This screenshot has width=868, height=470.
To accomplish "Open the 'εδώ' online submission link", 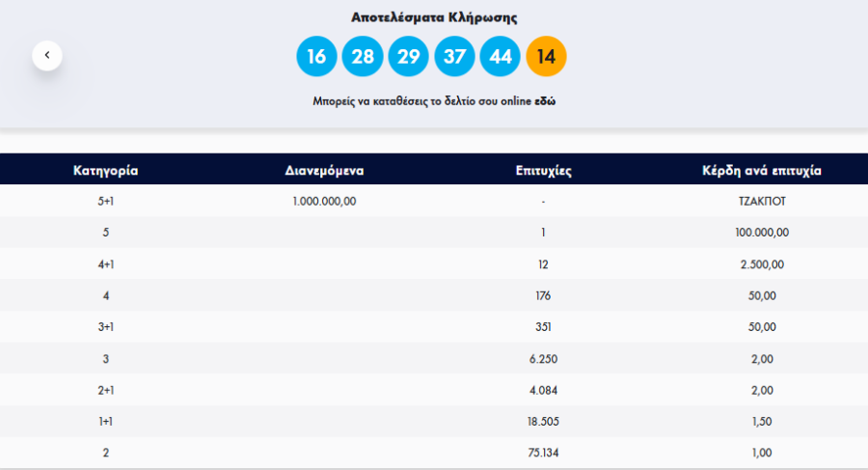I will pos(545,100).
